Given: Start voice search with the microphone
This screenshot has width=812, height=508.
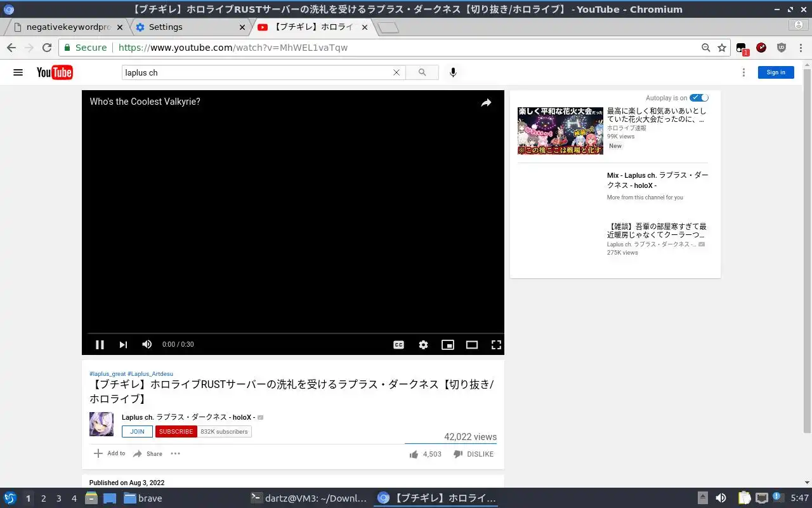Looking at the screenshot, I should click(453, 72).
